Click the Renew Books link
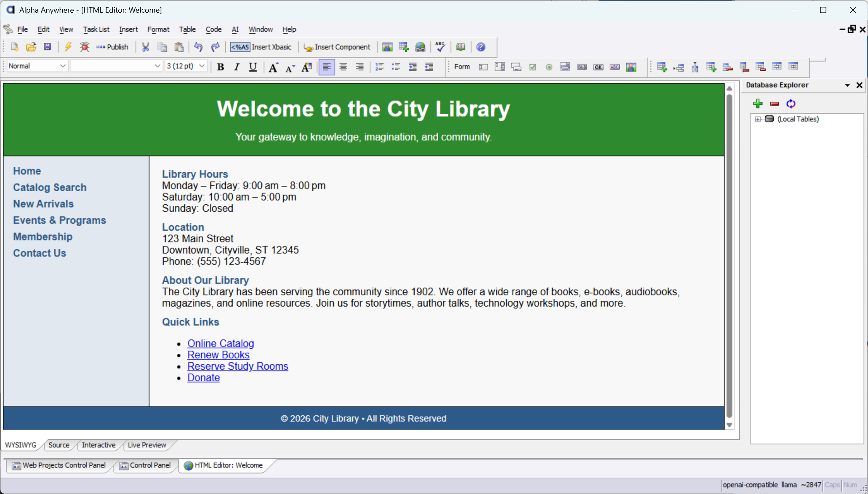This screenshot has width=868, height=494. 218,355
